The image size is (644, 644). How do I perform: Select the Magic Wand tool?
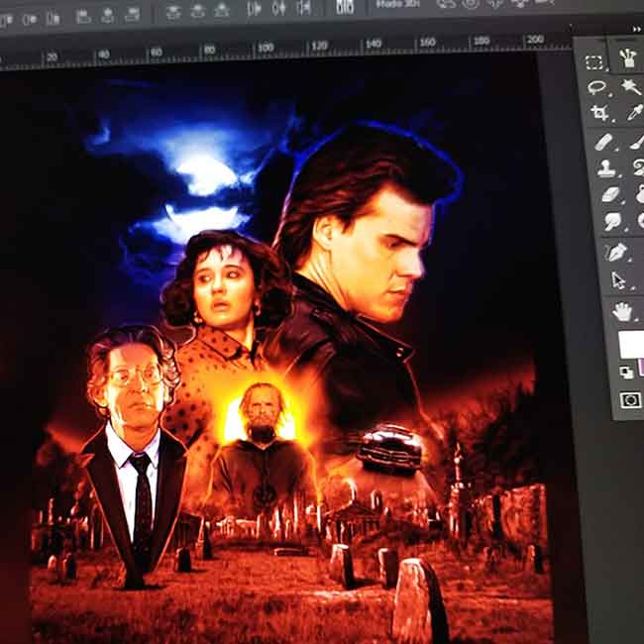[x=630, y=86]
